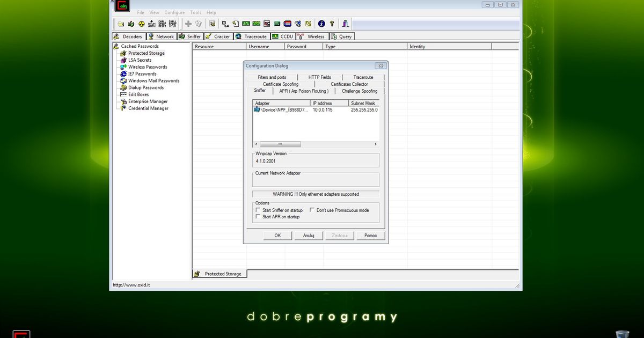Click the networked computers toolbar icon
This screenshot has width=644, height=338.
298,24
